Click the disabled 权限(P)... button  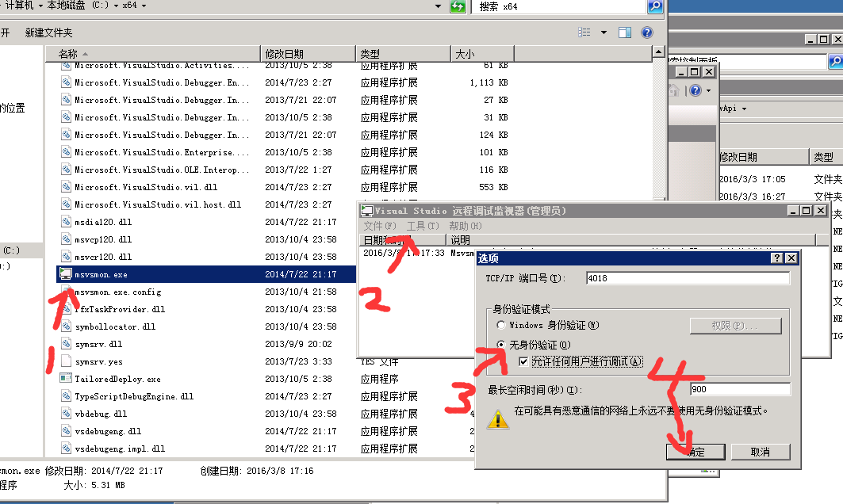click(x=735, y=326)
